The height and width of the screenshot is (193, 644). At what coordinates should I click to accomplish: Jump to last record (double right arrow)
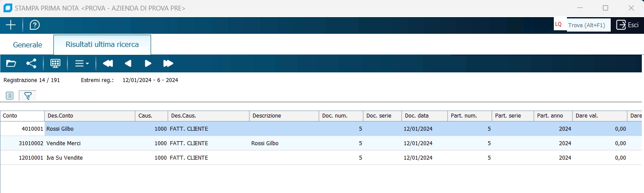[x=168, y=64]
